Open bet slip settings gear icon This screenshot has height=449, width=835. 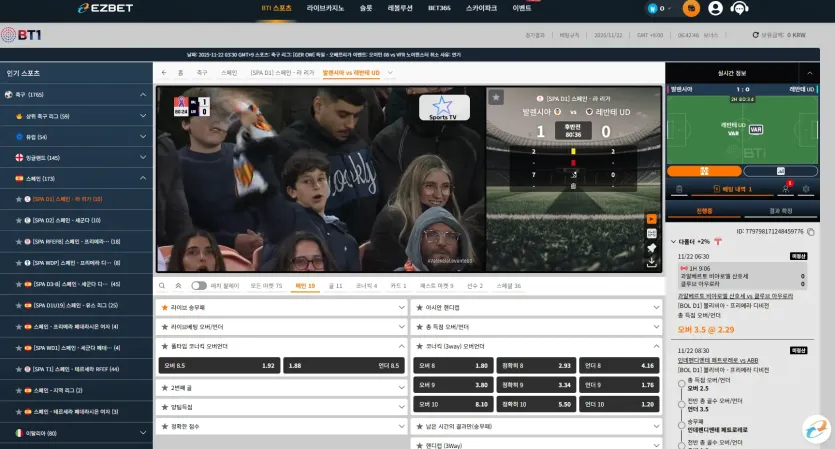[806, 189]
